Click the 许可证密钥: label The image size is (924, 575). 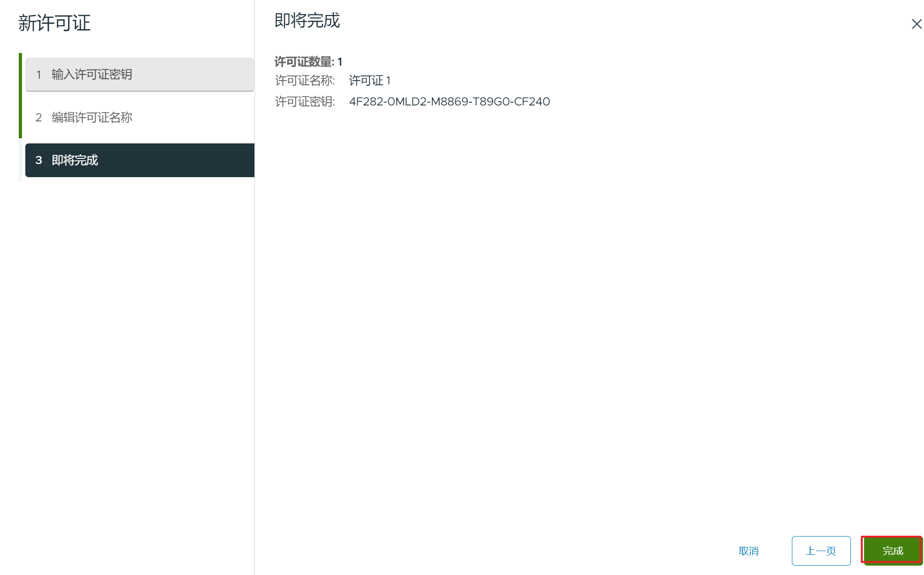pos(305,102)
